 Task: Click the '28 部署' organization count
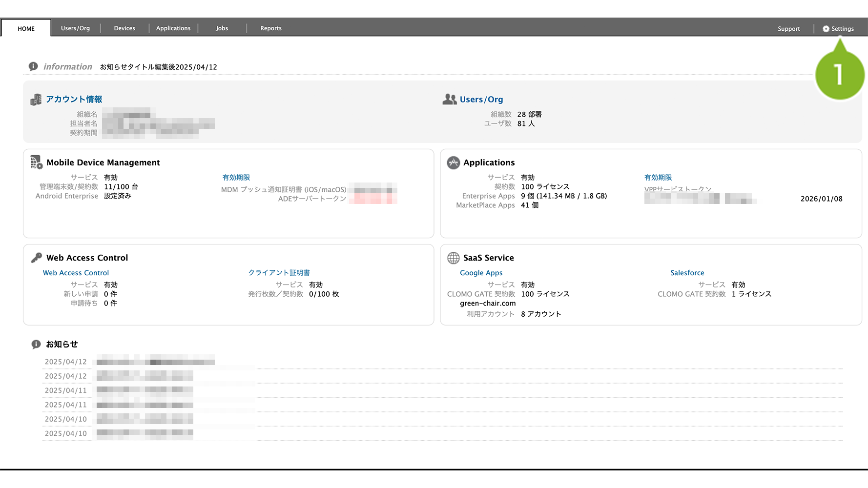click(530, 114)
